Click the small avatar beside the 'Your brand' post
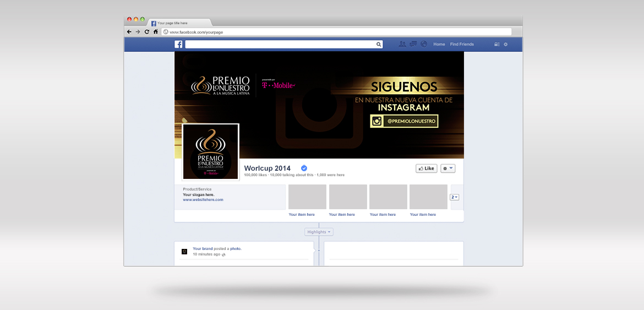This screenshot has width=644, height=310. pyautogui.click(x=184, y=251)
